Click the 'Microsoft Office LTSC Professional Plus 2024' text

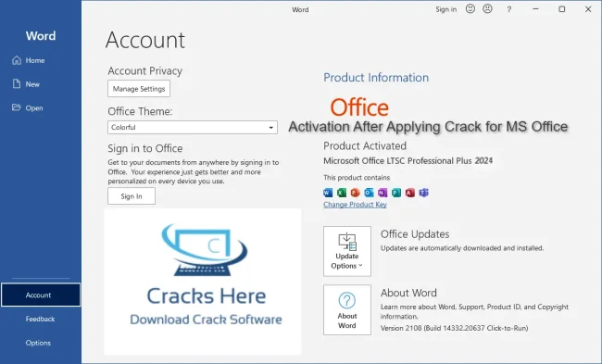(x=408, y=161)
